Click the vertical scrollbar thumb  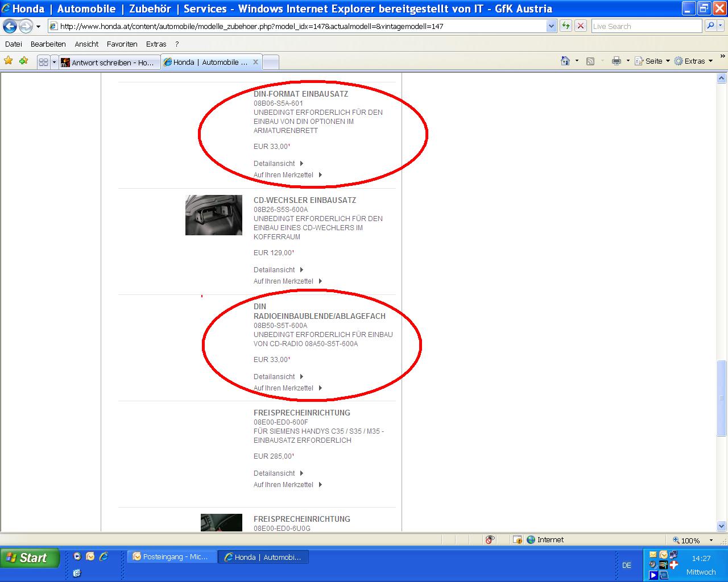[x=722, y=398]
